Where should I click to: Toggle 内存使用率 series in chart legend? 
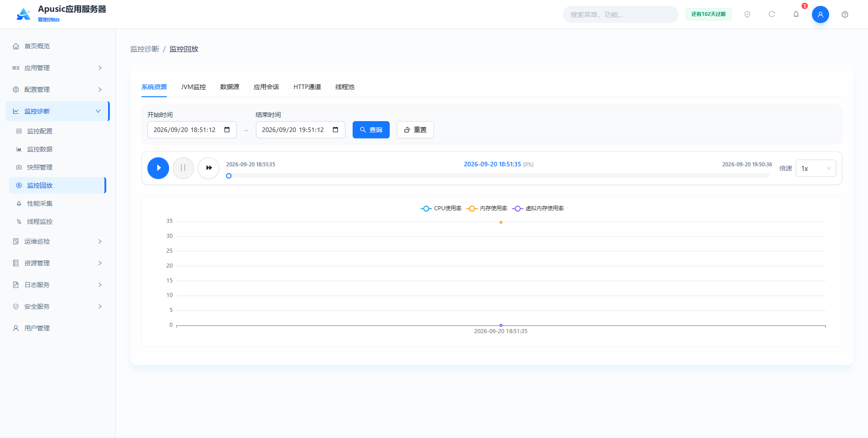coord(487,208)
